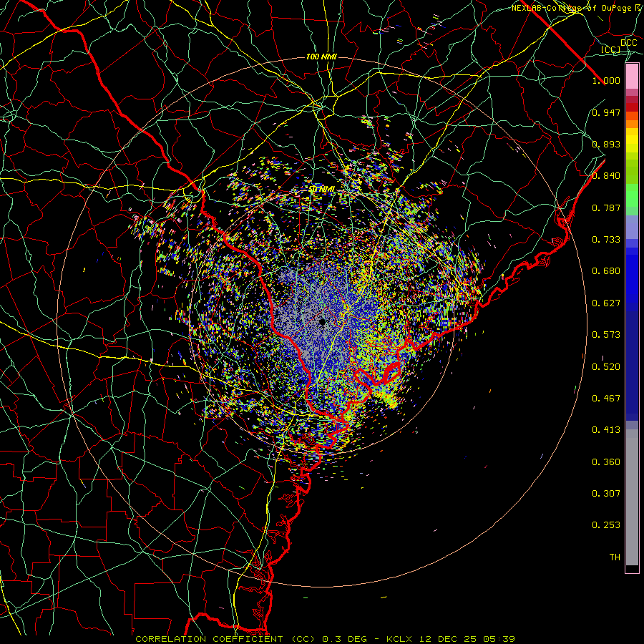Click the 1.000 value on the legend

[x=606, y=80]
